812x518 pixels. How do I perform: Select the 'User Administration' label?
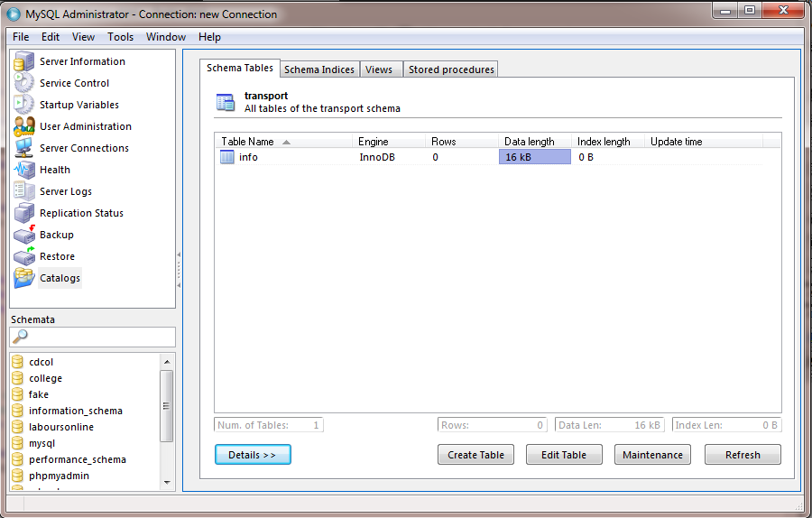[86, 126]
